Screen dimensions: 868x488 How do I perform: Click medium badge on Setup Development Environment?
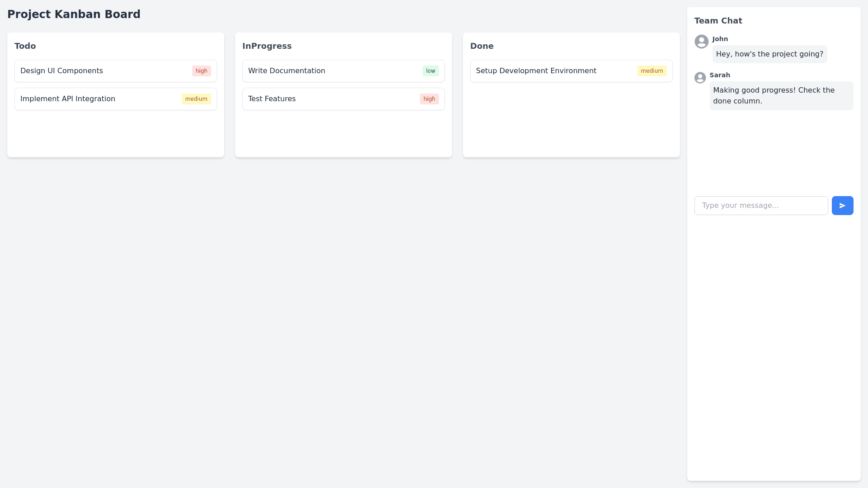tap(651, 71)
